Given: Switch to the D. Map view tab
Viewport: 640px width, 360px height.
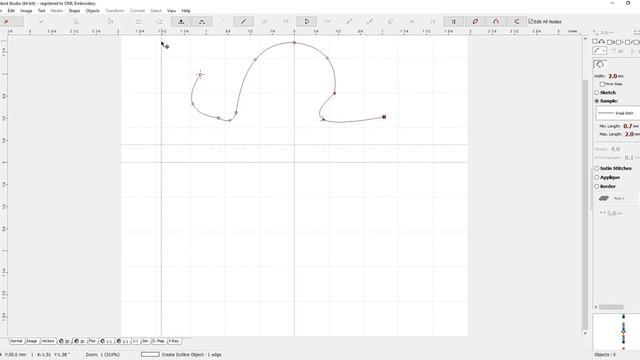Looking at the screenshot, I should (158, 341).
